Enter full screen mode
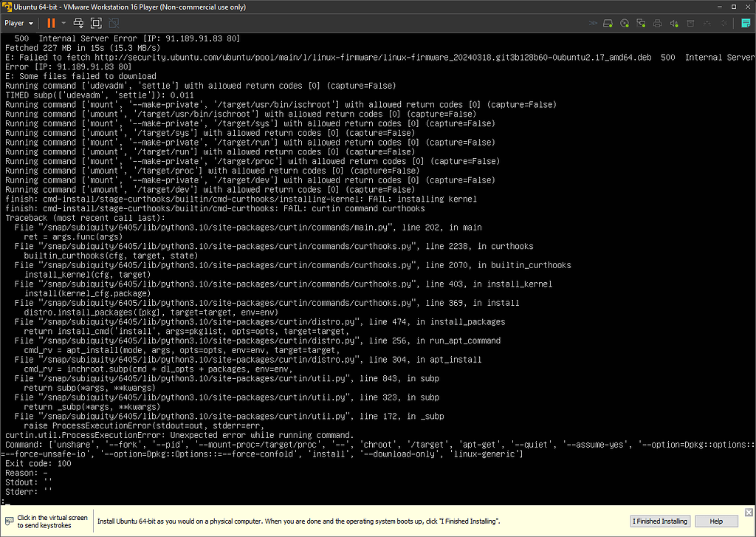 click(x=96, y=23)
